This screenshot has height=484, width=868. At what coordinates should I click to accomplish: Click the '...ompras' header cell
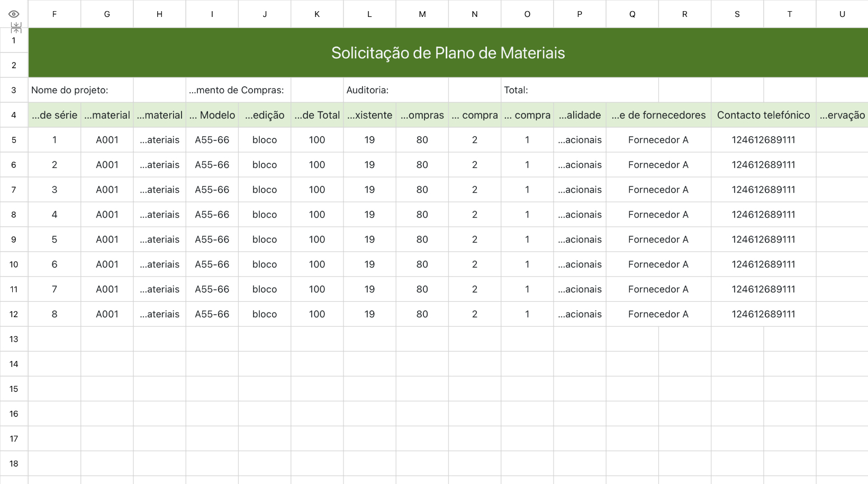click(x=422, y=115)
